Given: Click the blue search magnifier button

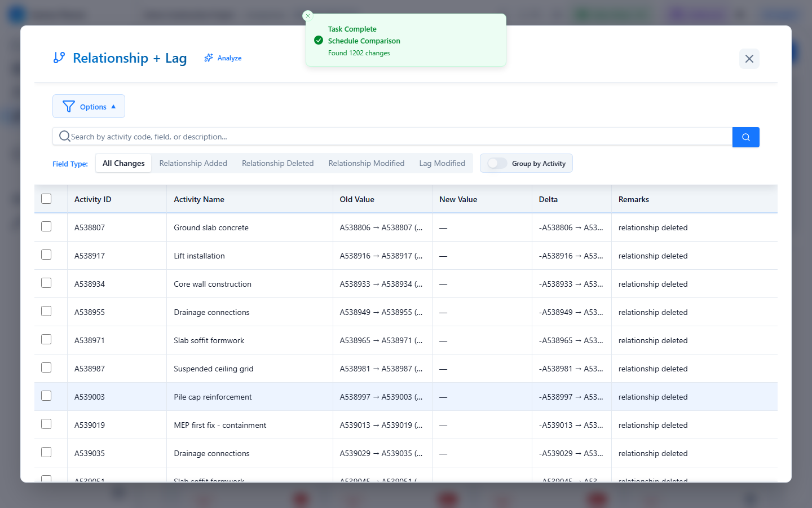Looking at the screenshot, I should [745, 137].
